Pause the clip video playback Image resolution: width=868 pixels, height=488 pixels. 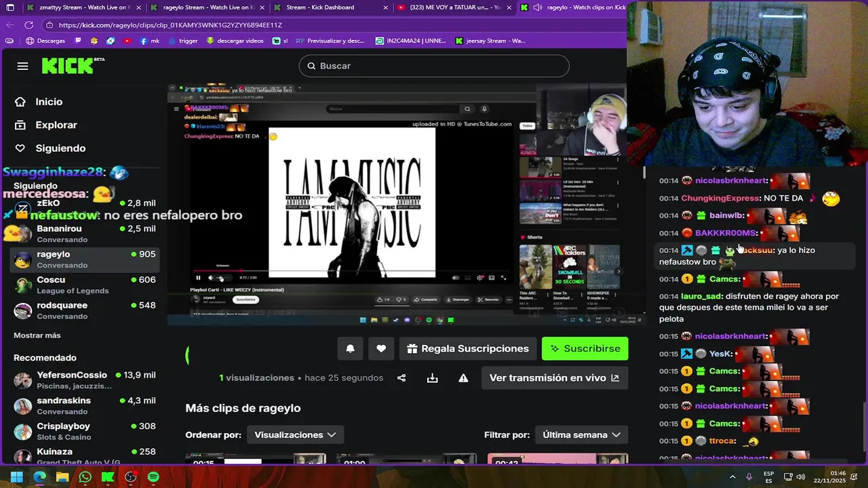(x=198, y=277)
